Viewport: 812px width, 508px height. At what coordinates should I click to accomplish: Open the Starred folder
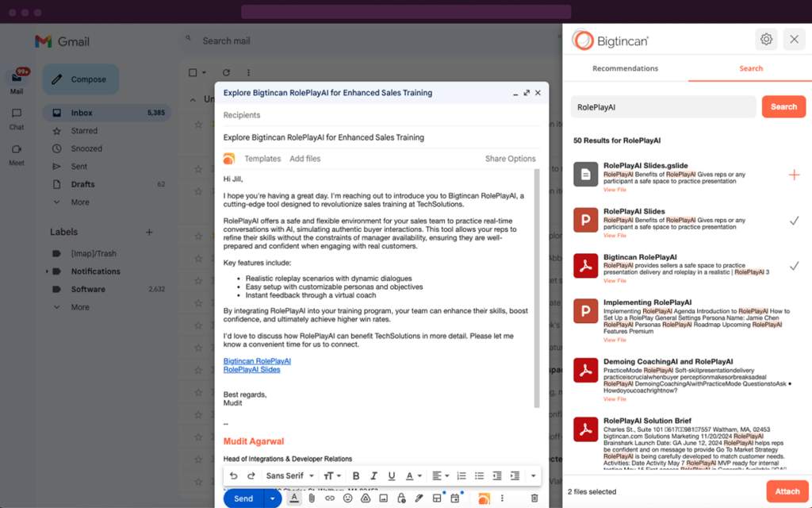107,131
